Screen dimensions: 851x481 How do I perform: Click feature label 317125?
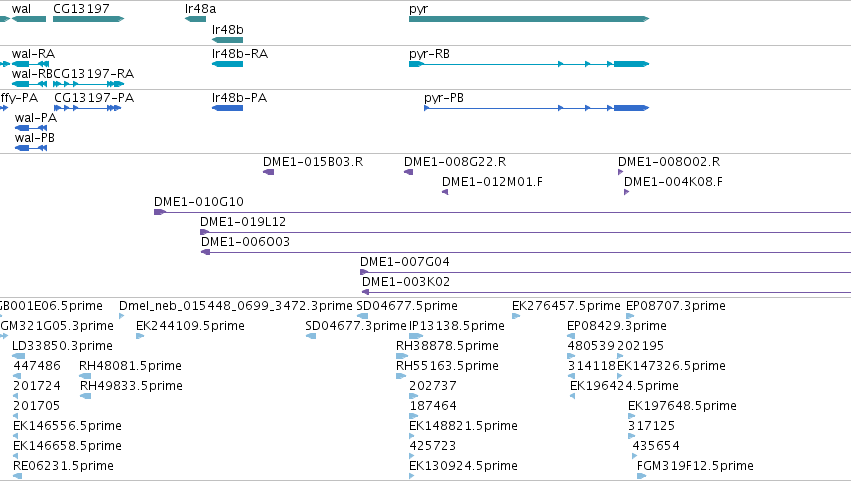point(651,426)
